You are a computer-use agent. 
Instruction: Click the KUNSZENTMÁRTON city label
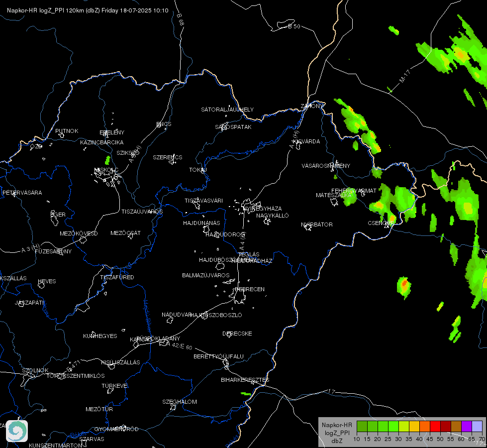point(56,445)
